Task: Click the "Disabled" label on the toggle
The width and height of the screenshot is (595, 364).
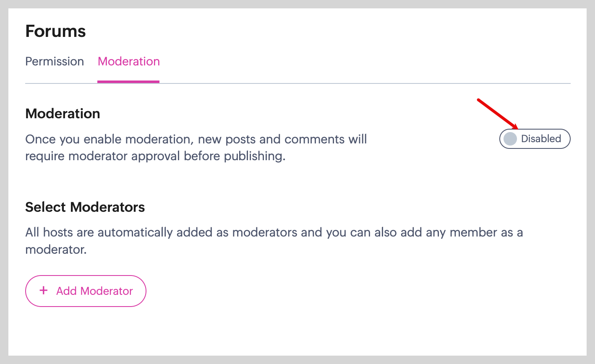Action: point(541,139)
